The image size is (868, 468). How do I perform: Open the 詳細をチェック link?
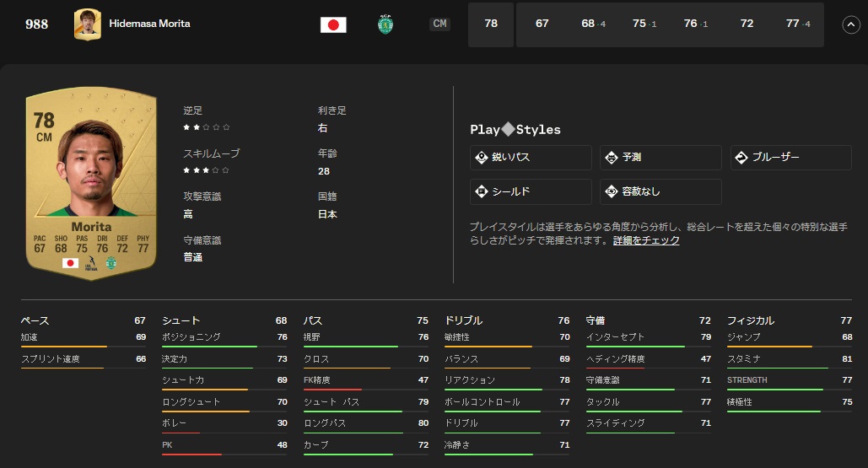tap(646, 240)
